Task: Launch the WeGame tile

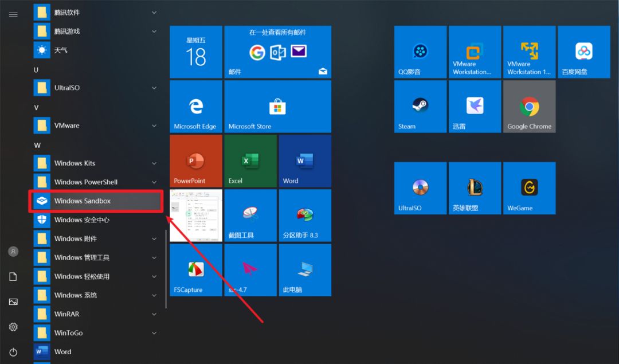Action: click(529, 187)
